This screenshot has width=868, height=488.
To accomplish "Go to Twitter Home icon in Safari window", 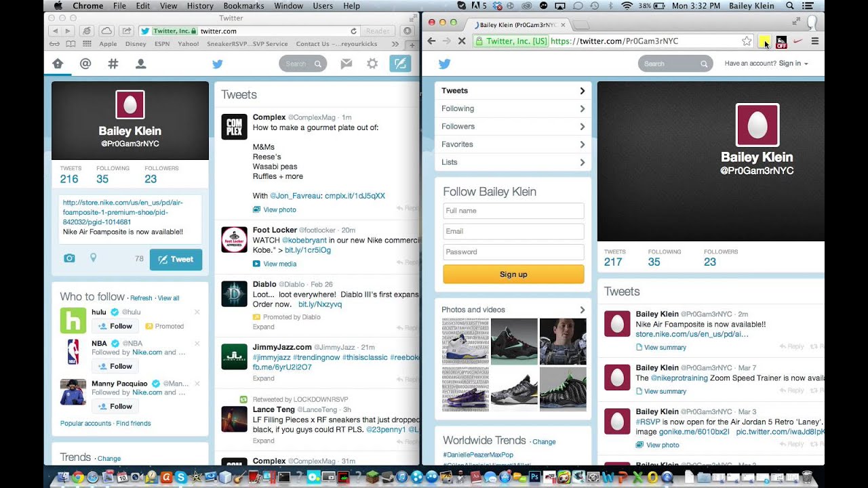I will [x=58, y=64].
